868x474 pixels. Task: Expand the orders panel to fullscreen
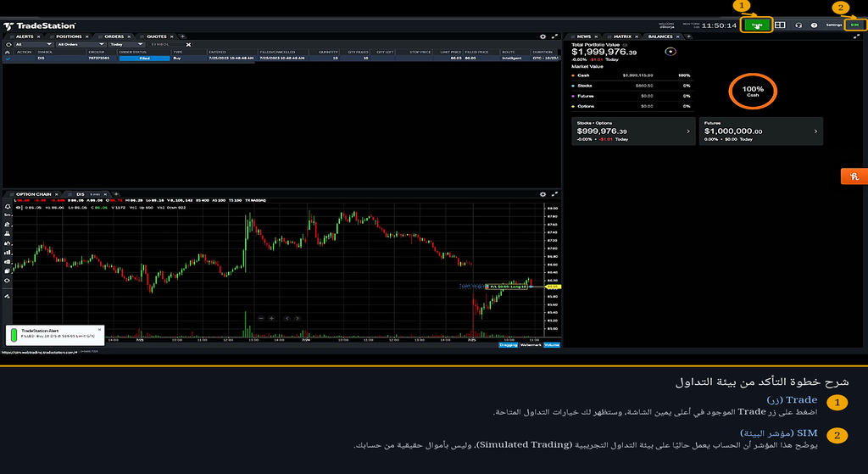click(x=554, y=36)
